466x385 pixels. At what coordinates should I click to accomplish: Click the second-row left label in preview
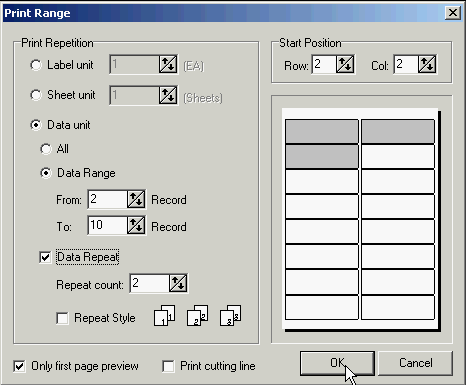322,156
